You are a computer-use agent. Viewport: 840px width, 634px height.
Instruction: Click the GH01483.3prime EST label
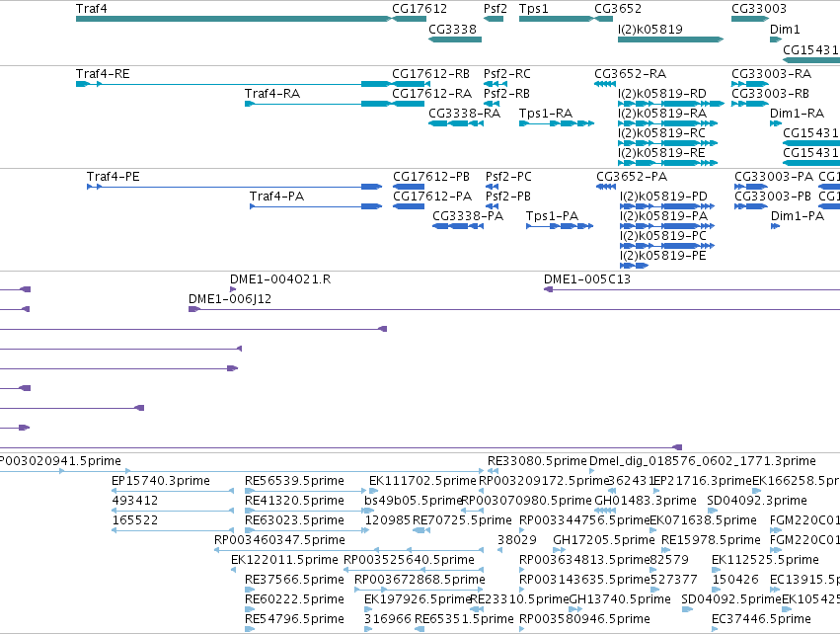coord(645,501)
